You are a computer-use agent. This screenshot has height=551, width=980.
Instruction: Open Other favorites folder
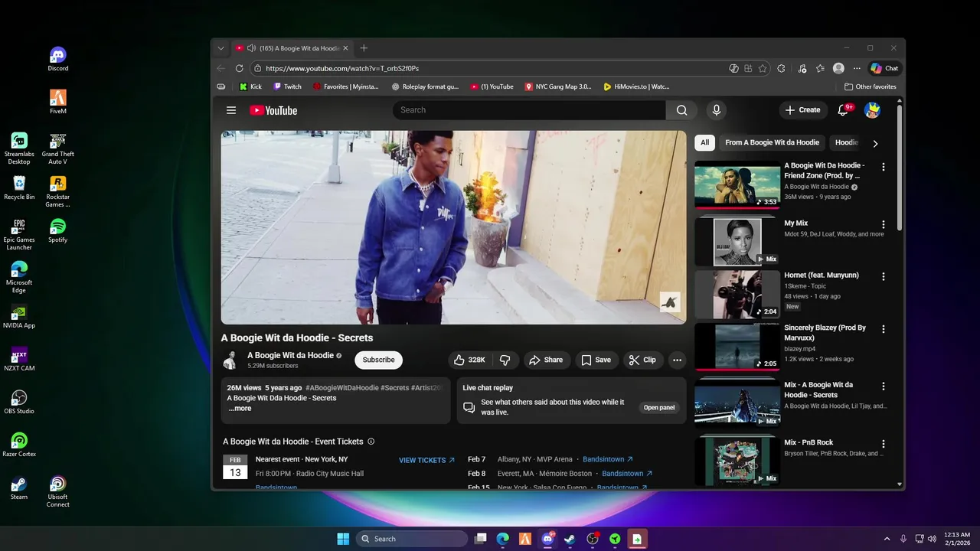(x=871, y=86)
